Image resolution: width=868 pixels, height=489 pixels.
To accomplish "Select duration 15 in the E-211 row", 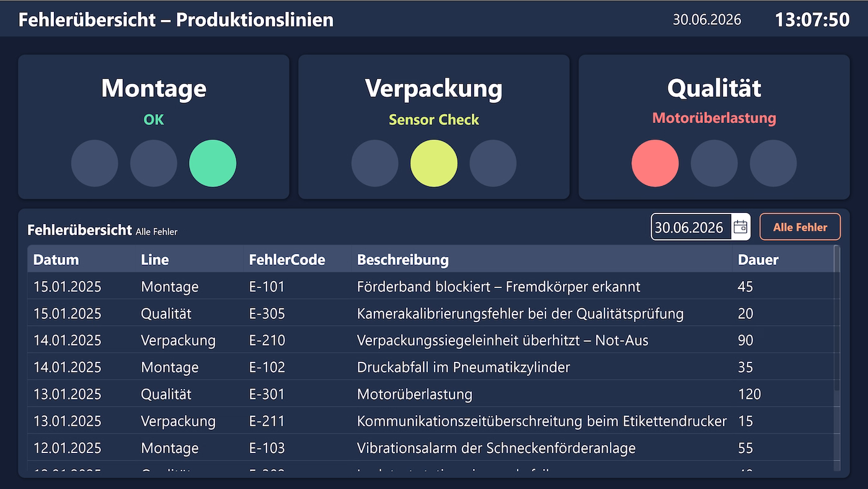I will coord(745,421).
